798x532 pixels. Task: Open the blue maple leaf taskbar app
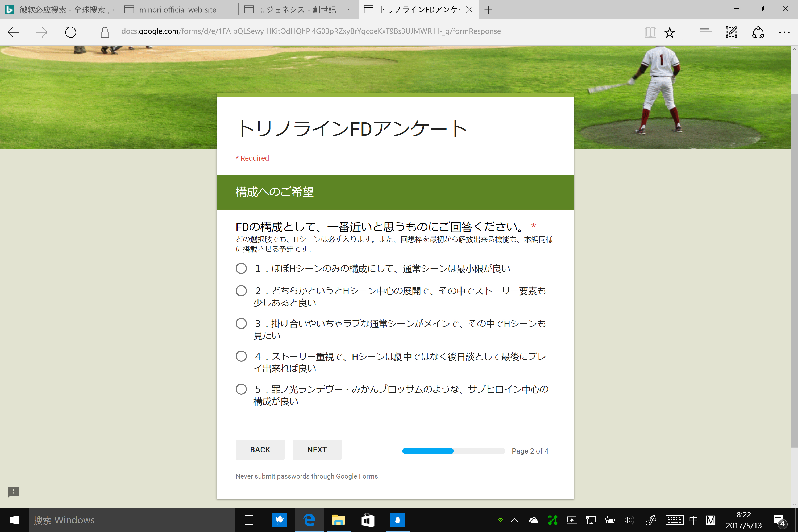(x=279, y=520)
